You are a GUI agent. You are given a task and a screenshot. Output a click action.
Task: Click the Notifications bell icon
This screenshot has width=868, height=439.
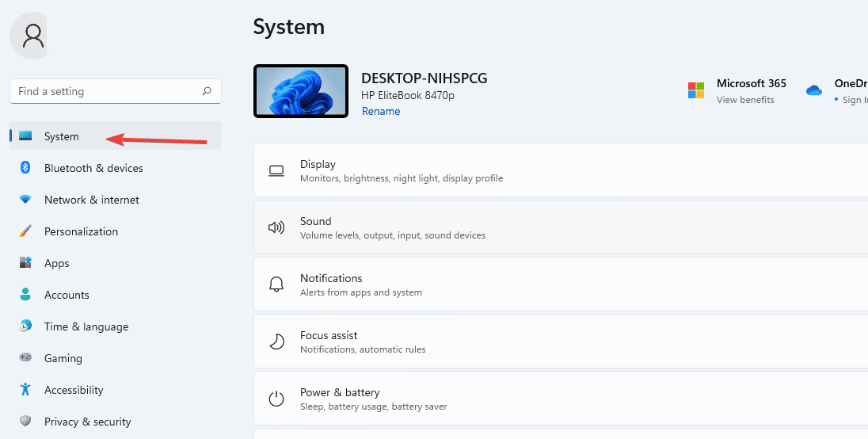pos(276,284)
